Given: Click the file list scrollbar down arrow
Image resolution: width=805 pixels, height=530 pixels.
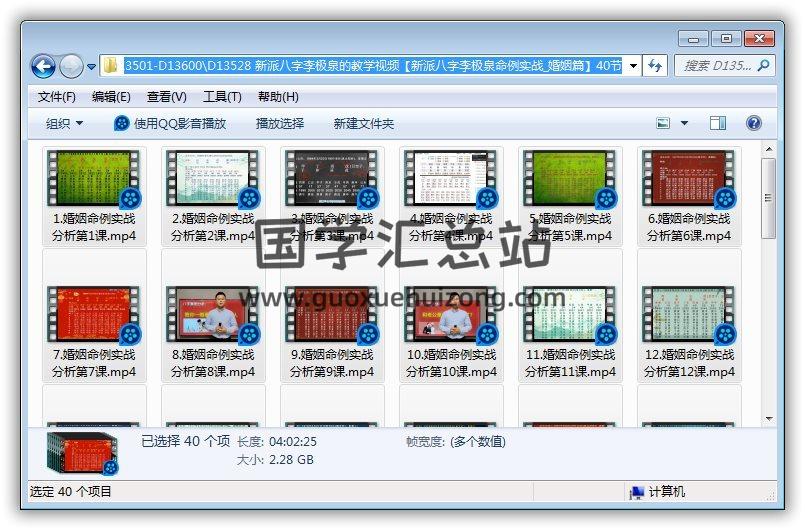Looking at the screenshot, I should pos(769,419).
